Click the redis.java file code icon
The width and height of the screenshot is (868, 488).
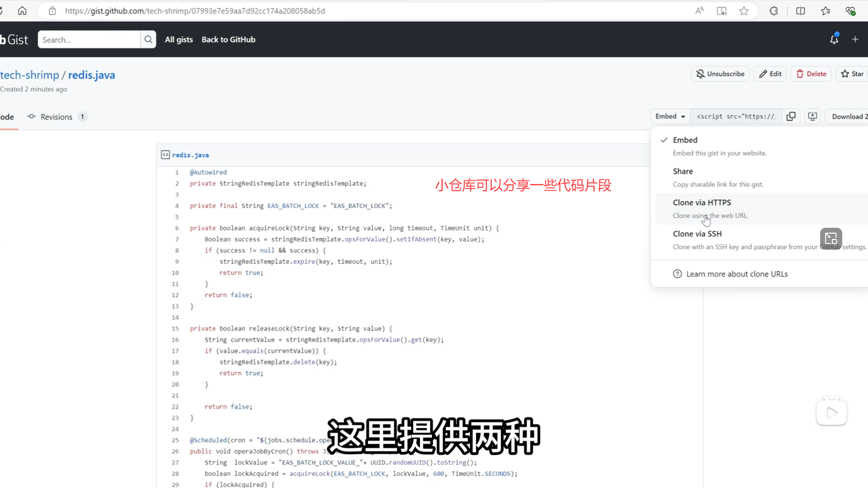165,155
